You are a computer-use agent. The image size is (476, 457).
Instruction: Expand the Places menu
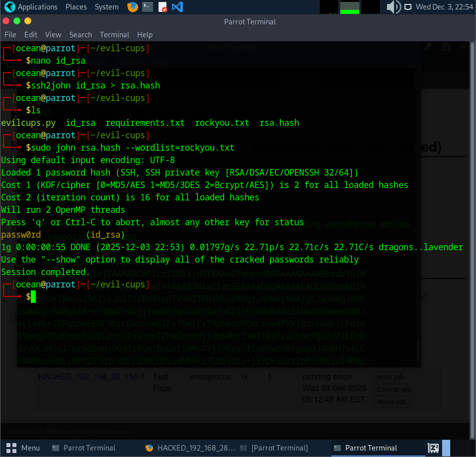click(x=76, y=7)
